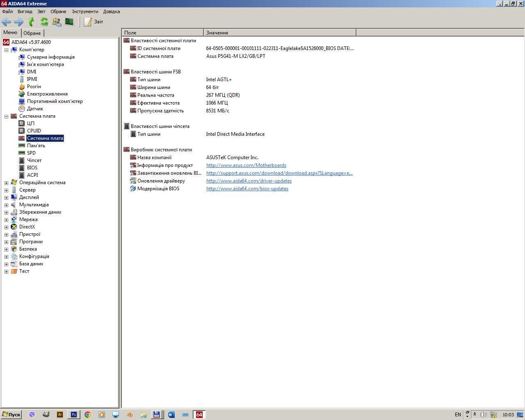
Task: Select Сумарна інформація in the tree
Action: [50, 57]
